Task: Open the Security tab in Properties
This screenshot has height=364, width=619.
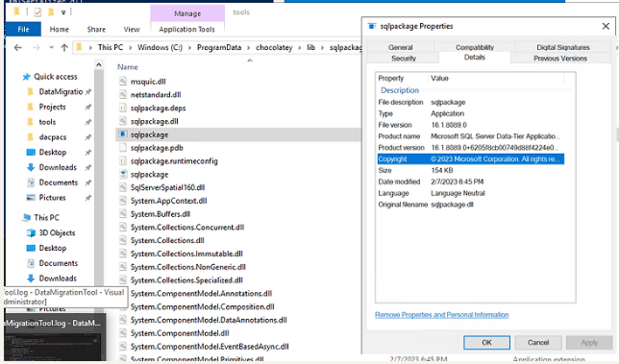Action: point(404,59)
